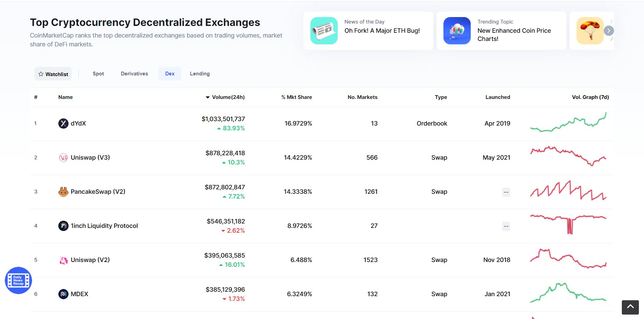Viewport: 644px width, 319px height.
Task: Open 'New Enhanced Coin Price Charts!' topic
Action: [x=514, y=34]
